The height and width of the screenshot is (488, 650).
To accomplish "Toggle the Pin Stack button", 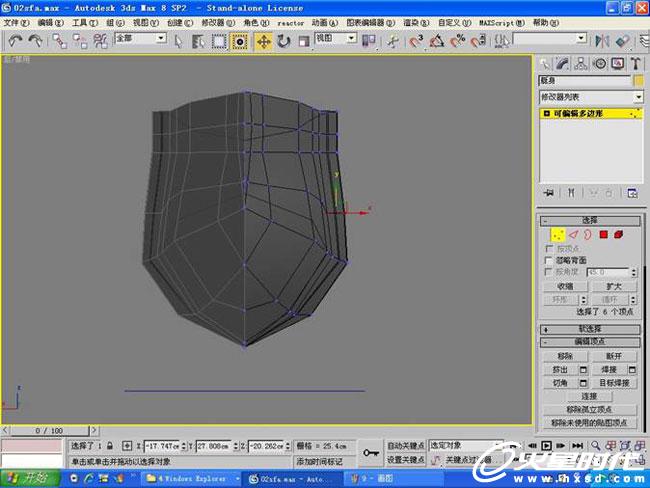I will coord(548,193).
